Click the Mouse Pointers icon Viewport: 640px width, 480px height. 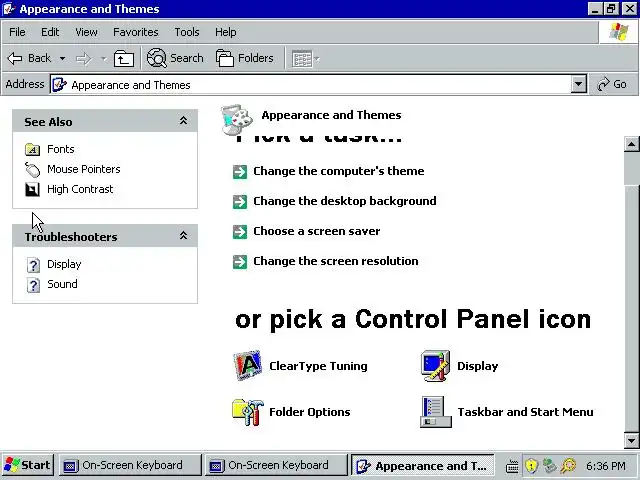pos(32,169)
